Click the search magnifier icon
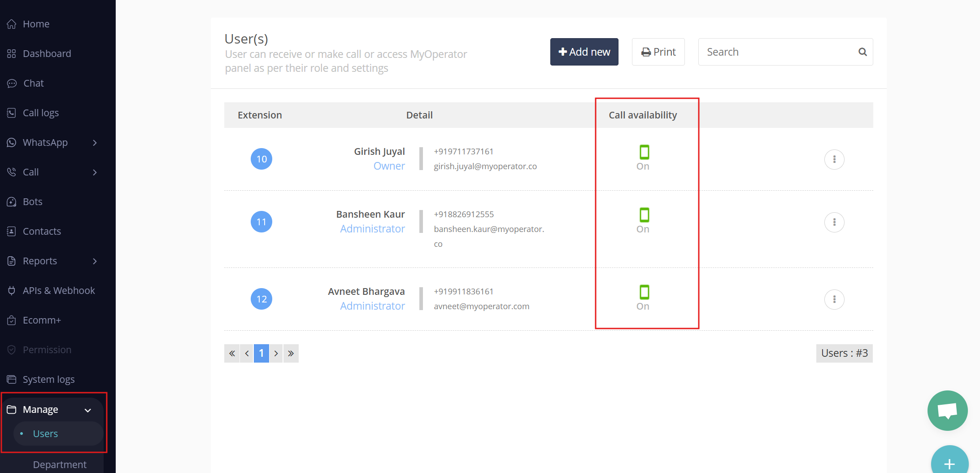 [862, 52]
